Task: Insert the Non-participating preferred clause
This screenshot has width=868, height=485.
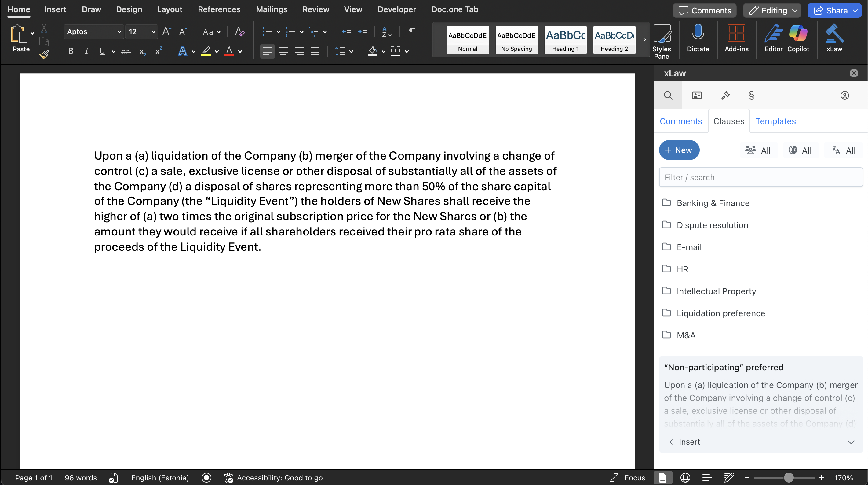Action: [684, 442]
